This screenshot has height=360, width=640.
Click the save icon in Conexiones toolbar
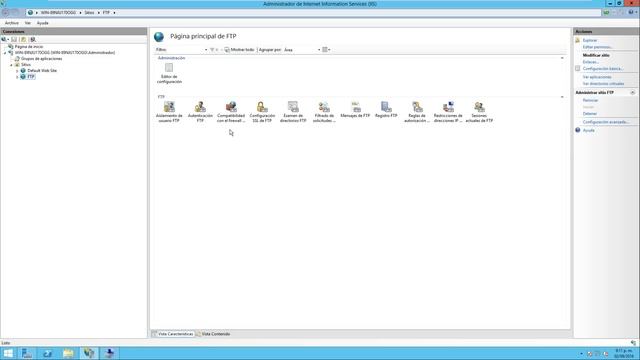pyautogui.click(x=14, y=40)
